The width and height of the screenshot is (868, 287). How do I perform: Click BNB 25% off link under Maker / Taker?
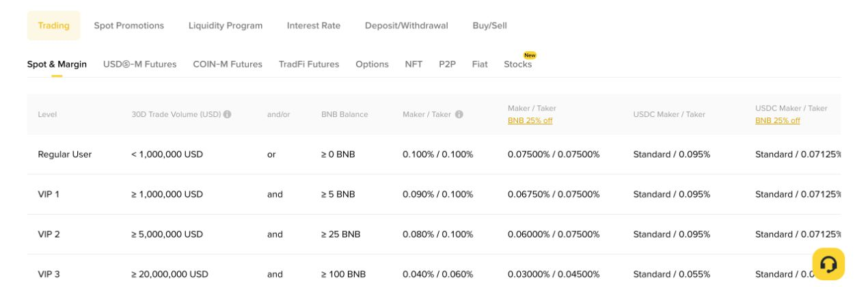coord(530,120)
